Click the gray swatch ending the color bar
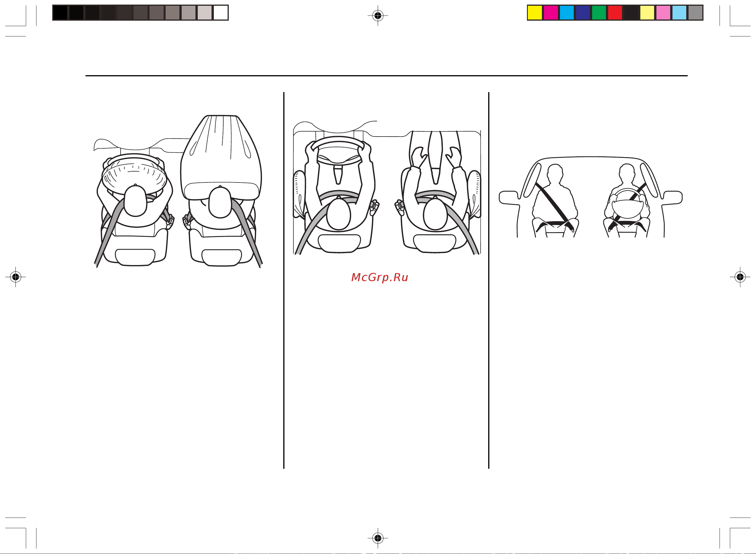Screen dimensions: 756x554 696,13
